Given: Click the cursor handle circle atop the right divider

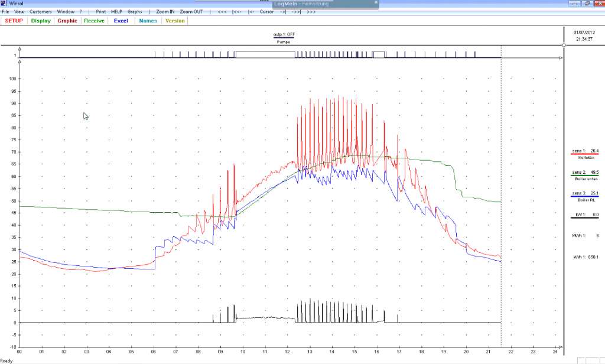Looking at the screenshot, I should point(564,45).
